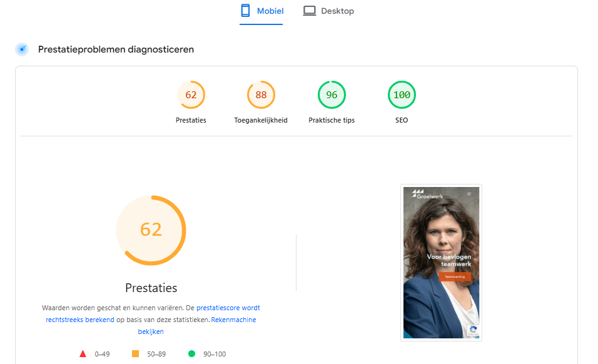
Task: Switch to the Mobiel tab label
Action: coord(270,11)
